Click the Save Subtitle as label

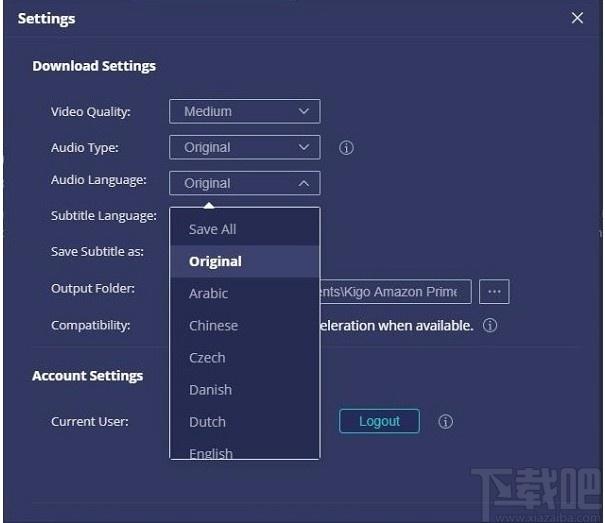coord(97,252)
